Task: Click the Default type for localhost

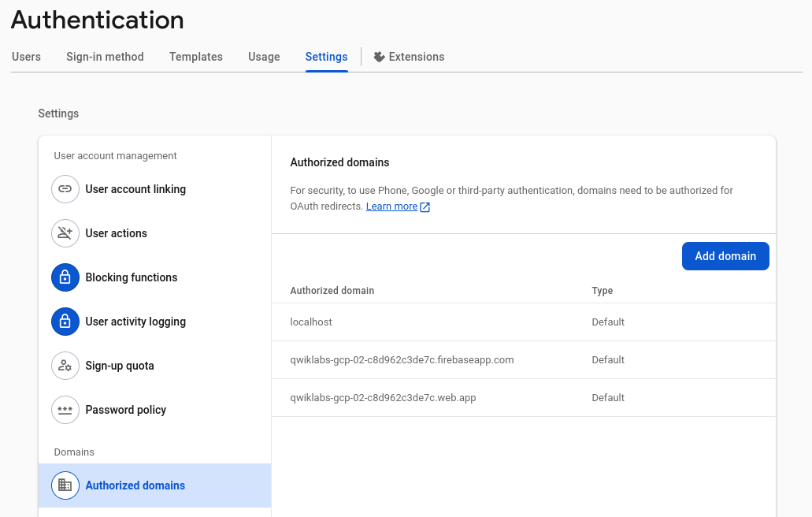Action: pos(608,322)
